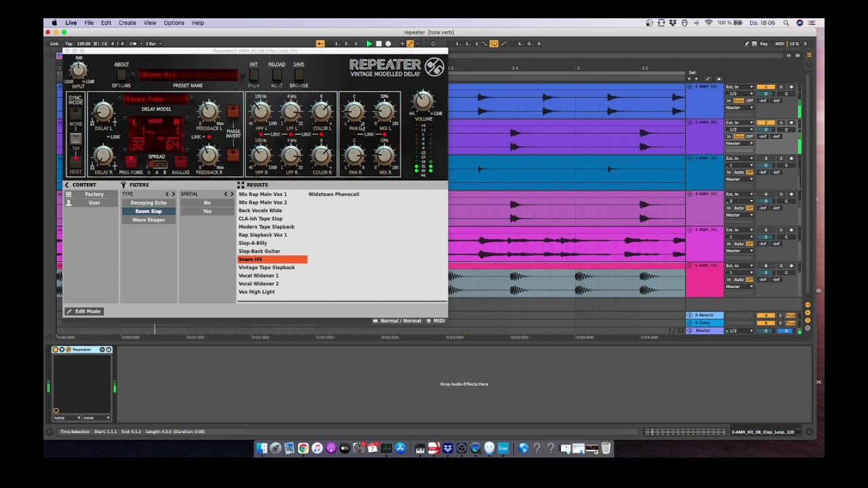Click the Repeater plugin logo emblem
Screen dimensions: 868x488
[x=434, y=66]
